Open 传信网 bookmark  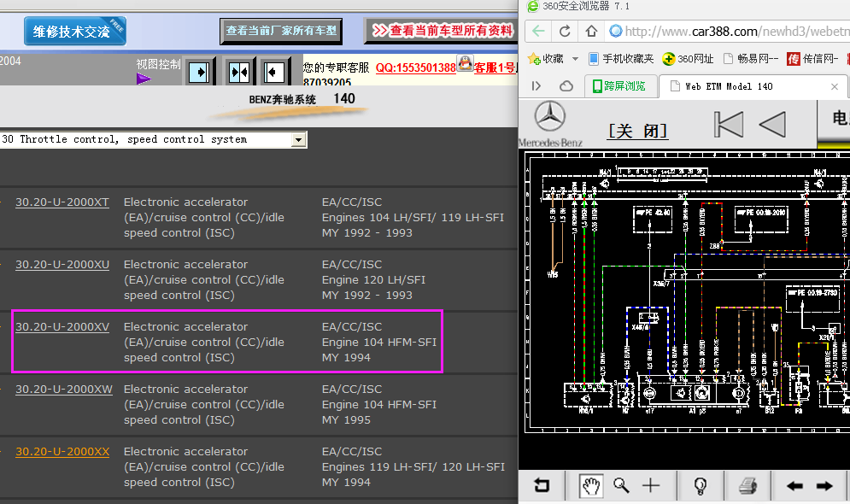coord(812,59)
